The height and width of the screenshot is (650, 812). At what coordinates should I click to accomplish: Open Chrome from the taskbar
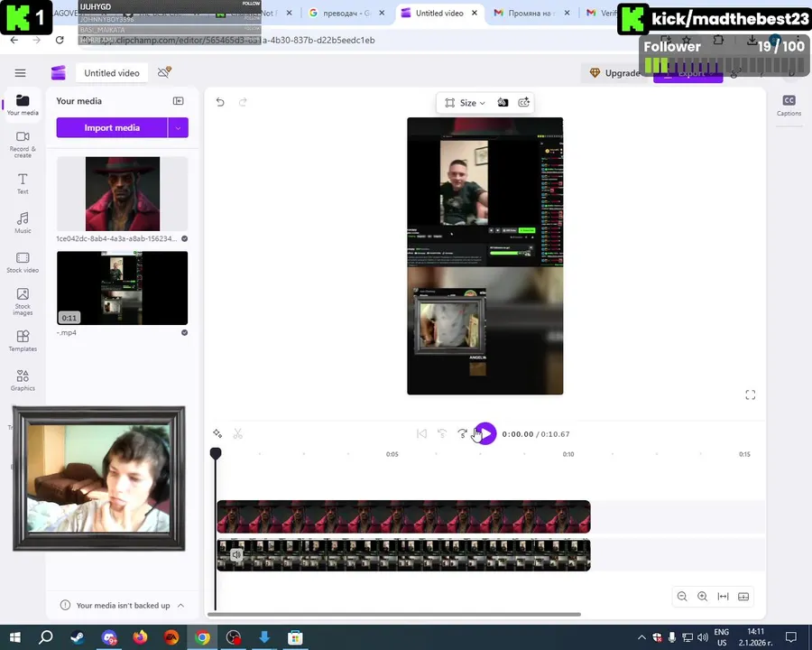click(x=202, y=637)
